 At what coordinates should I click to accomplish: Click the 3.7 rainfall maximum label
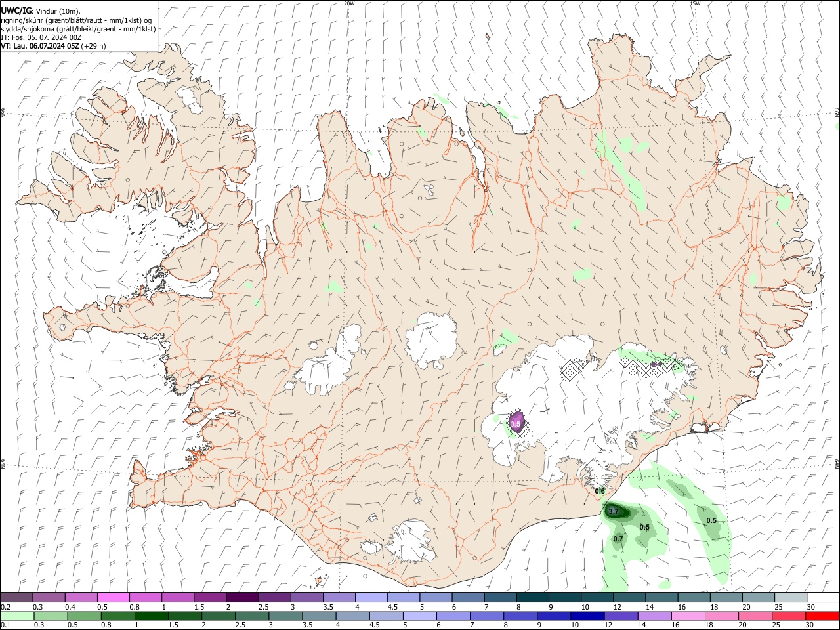click(614, 511)
